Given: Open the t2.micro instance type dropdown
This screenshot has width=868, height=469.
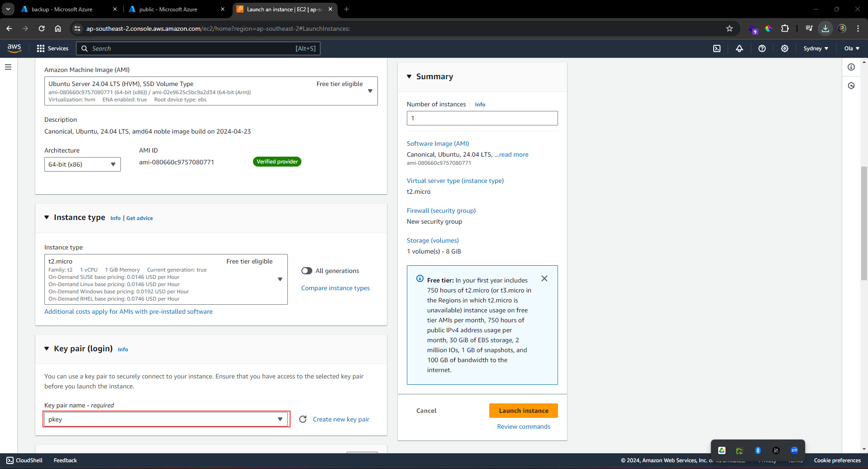Looking at the screenshot, I should (x=166, y=279).
